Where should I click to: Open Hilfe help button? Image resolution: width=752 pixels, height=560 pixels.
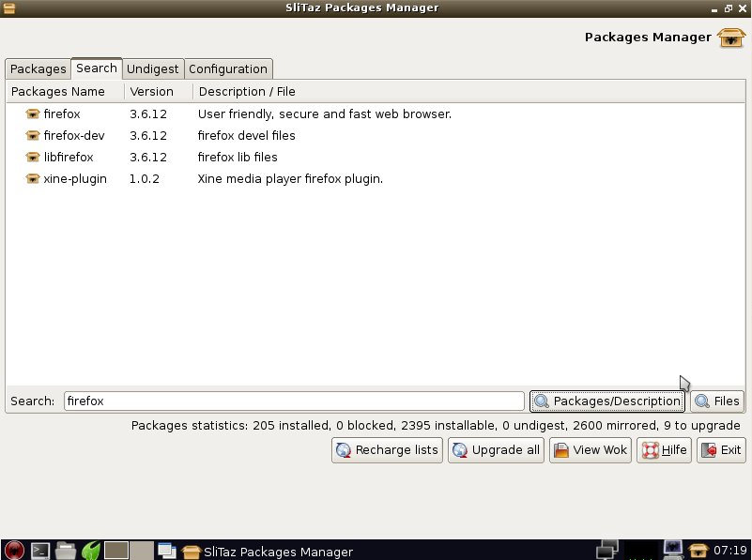[x=665, y=450]
